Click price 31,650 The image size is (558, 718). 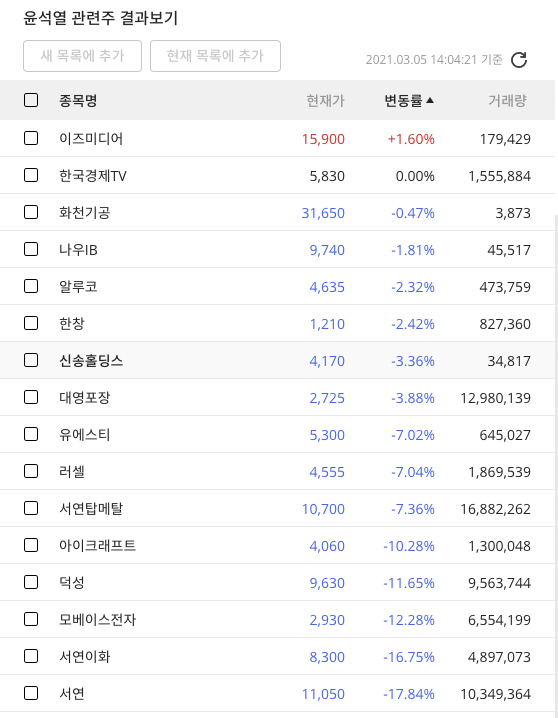click(x=323, y=213)
